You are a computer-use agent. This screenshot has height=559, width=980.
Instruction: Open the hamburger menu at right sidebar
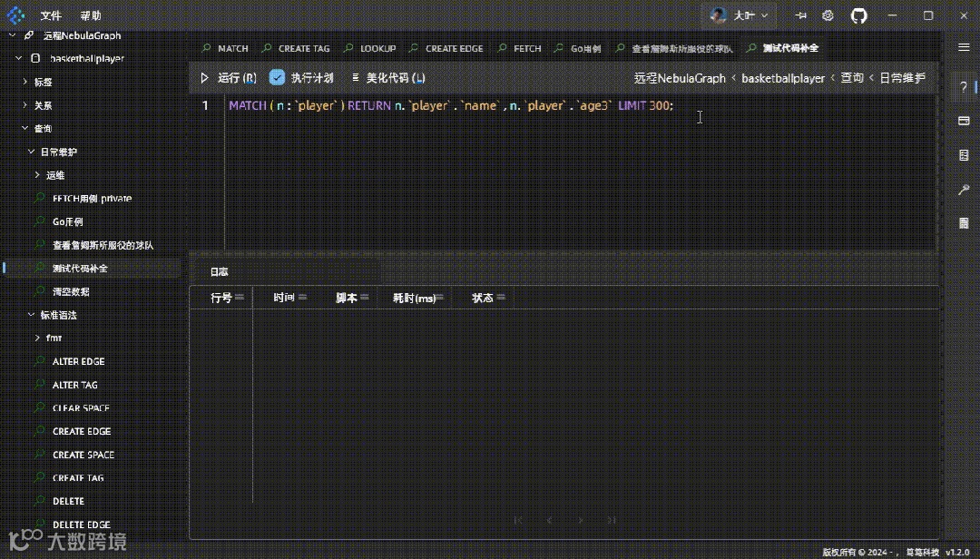click(964, 47)
